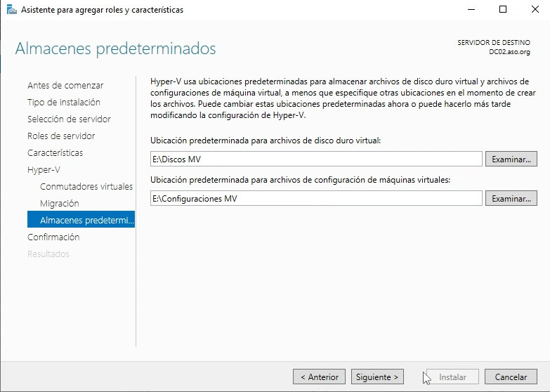Select the 'Migración' sub-step
Viewport: 550px width, 392px height.
tap(60, 203)
